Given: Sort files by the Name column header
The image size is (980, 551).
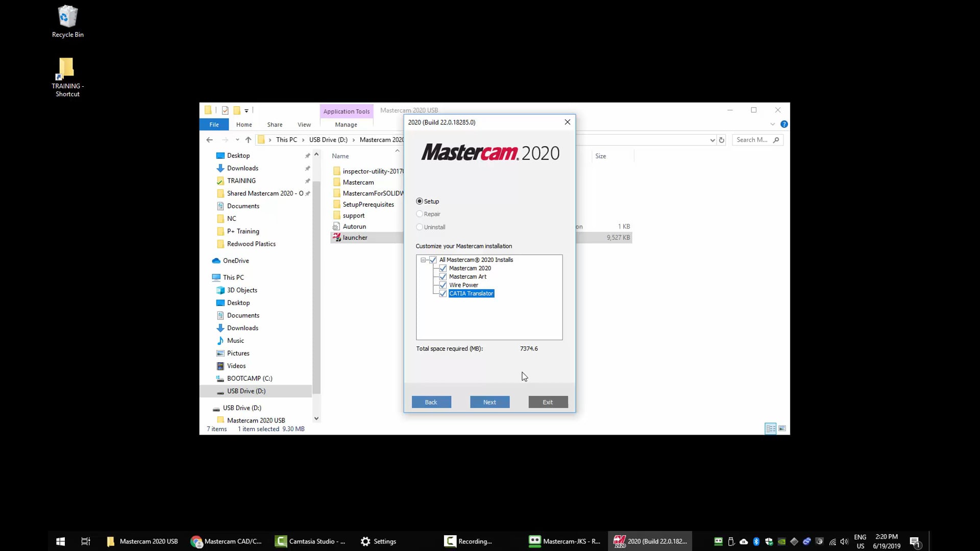Looking at the screenshot, I should tap(340, 156).
